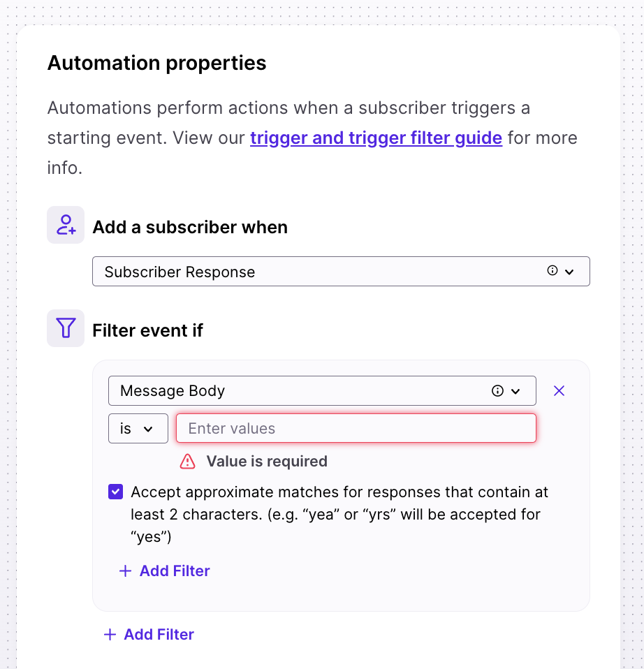Image resolution: width=644 pixels, height=669 pixels.
Task: Open the Subscriber Response dropdown
Action: click(x=341, y=272)
